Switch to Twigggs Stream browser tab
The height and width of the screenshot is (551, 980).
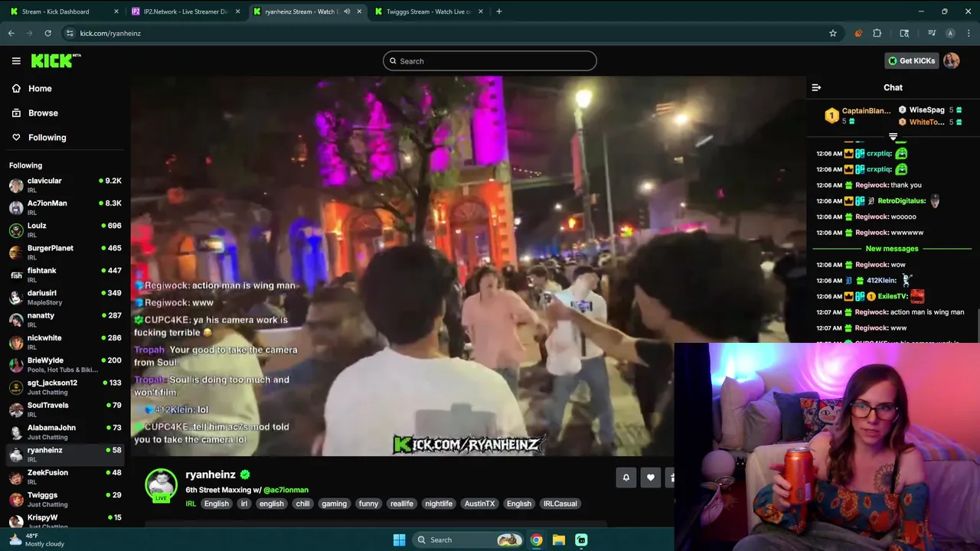click(429, 11)
